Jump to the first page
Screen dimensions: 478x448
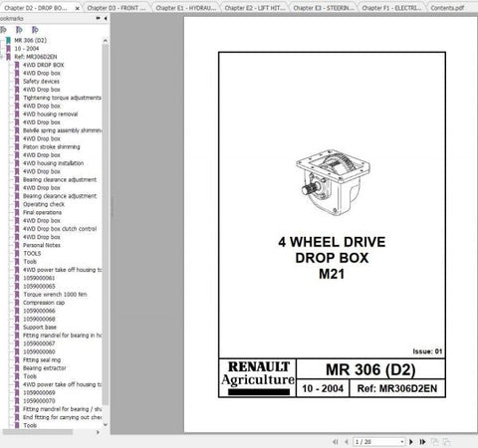pos(336,442)
